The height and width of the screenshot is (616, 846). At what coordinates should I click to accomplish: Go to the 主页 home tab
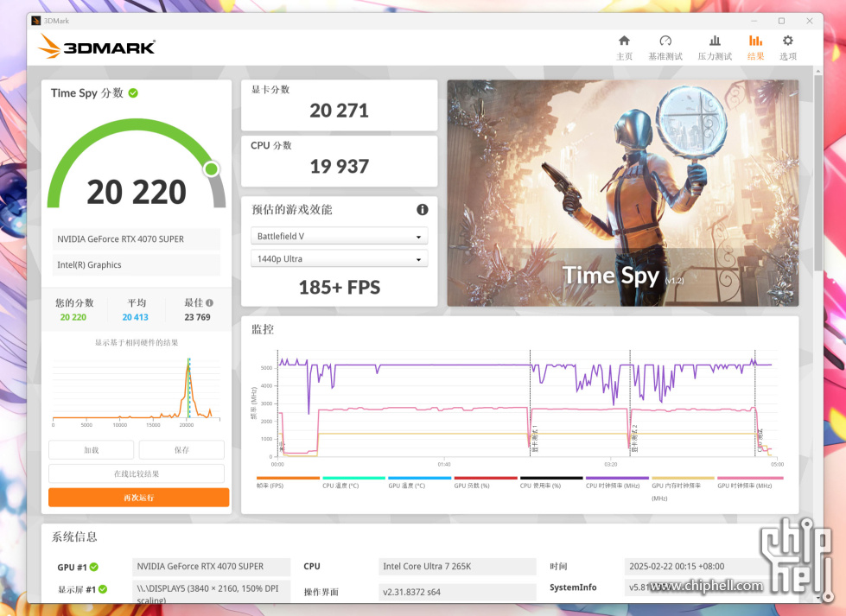624,48
